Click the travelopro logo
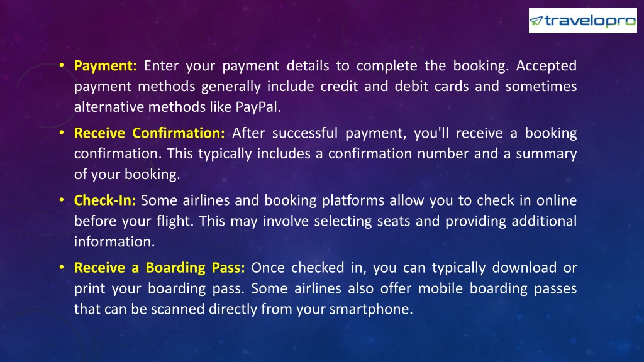The width and height of the screenshot is (644, 362). [x=582, y=21]
